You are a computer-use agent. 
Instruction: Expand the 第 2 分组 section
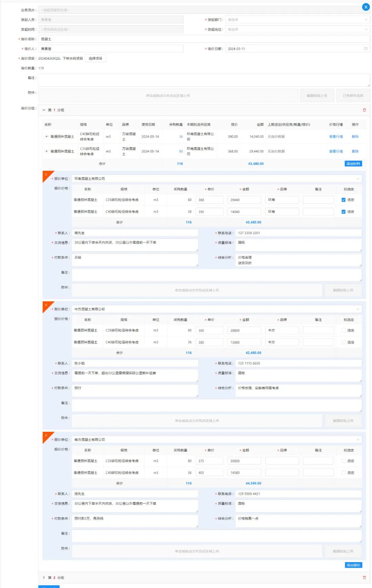point(44,577)
